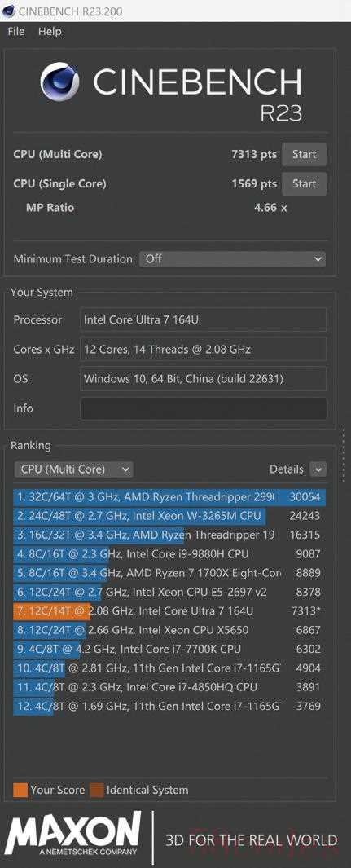
Task: Select the Core i7-7700K ranking entry
Action: coord(169,649)
